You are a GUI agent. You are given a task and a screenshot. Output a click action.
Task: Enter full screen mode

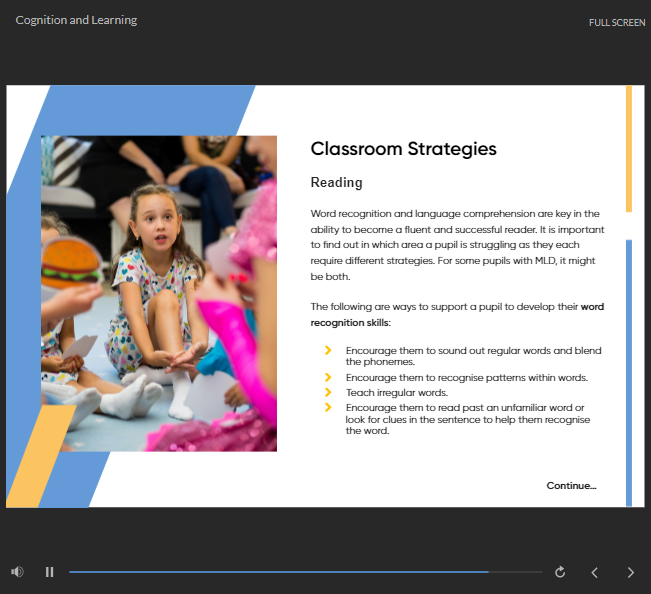point(617,23)
